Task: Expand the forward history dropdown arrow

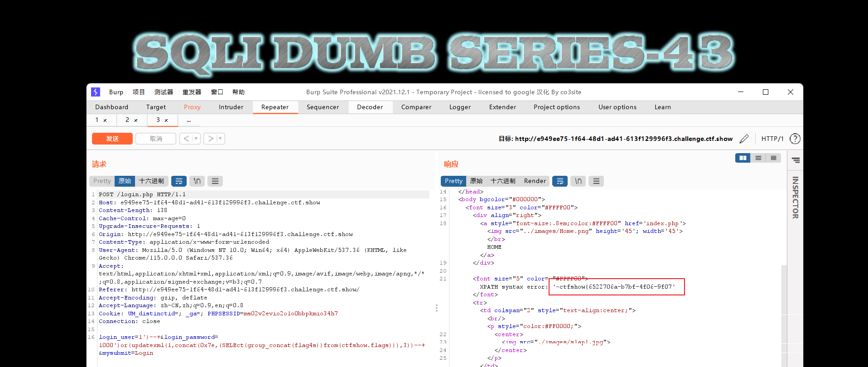Action: pyautogui.click(x=221, y=139)
